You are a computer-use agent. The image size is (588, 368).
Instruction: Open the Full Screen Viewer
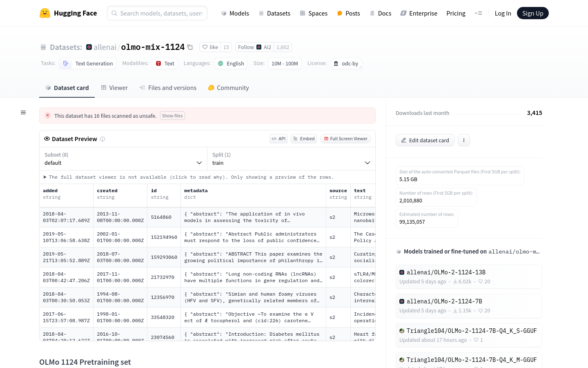point(345,139)
